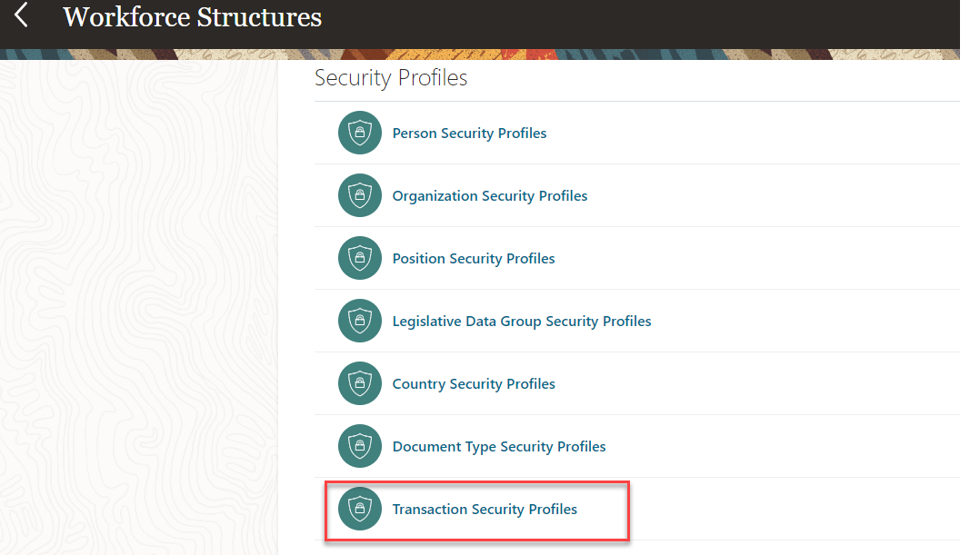The width and height of the screenshot is (980, 555).
Task: Click the Document Type Security Profiles shield icon
Action: (x=360, y=447)
